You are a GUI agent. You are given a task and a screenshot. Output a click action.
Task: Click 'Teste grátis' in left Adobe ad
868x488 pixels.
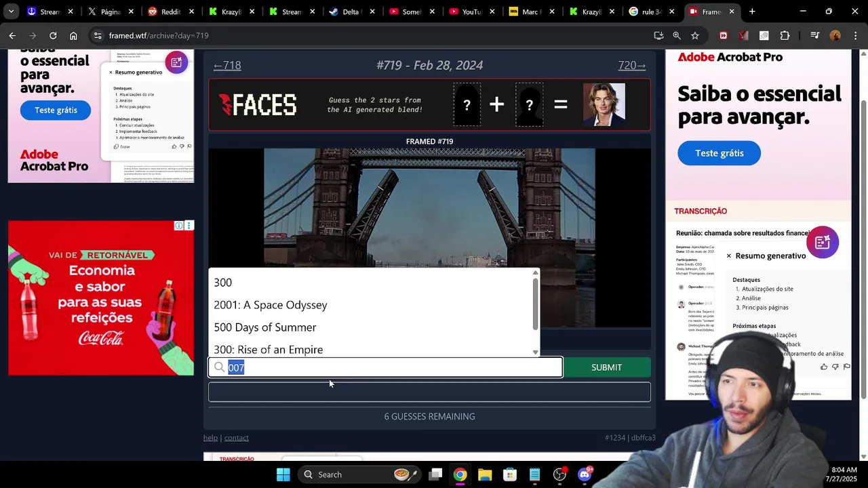coord(56,110)
